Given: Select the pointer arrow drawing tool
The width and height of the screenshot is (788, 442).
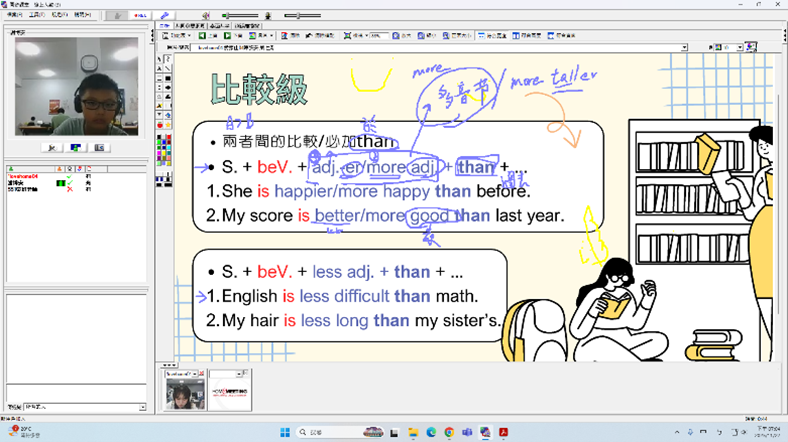Looking at the screenshot, I should [x=161, y=57].
